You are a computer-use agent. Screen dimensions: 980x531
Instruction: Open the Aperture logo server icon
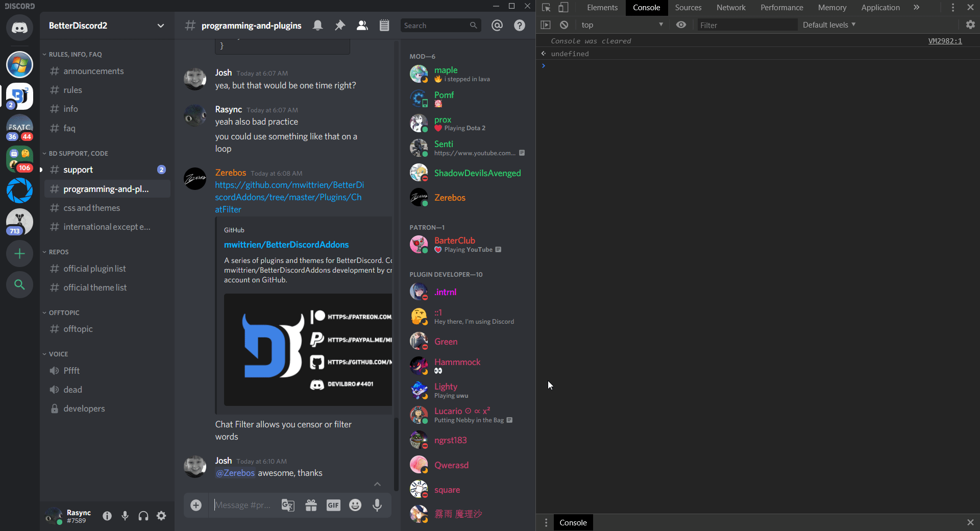coord(19,190)
